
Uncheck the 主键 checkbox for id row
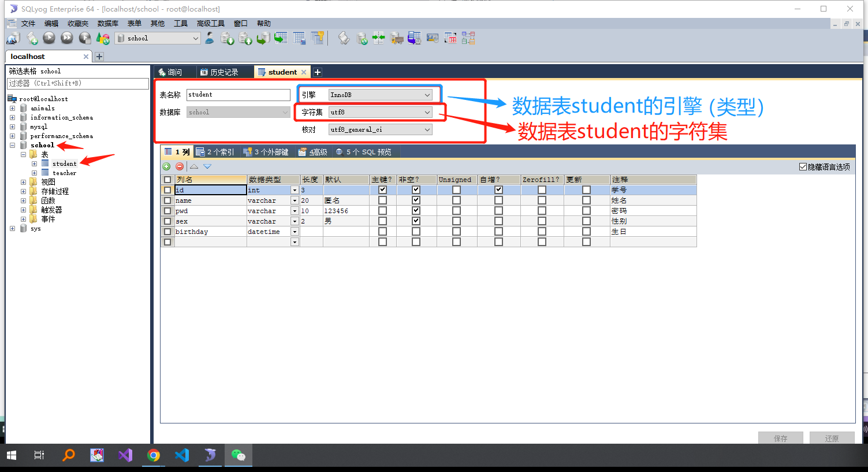382,189
